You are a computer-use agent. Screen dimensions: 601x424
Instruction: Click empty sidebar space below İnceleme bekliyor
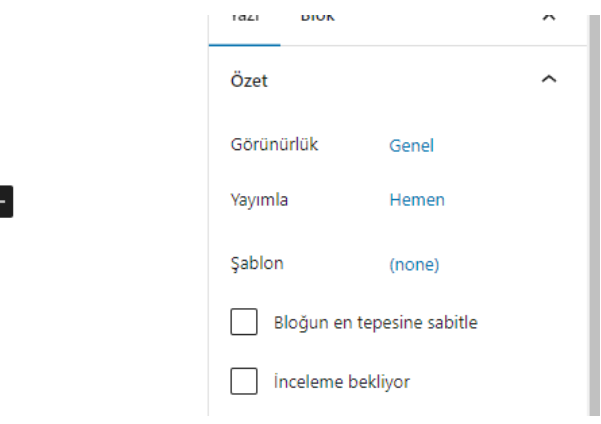400,408
